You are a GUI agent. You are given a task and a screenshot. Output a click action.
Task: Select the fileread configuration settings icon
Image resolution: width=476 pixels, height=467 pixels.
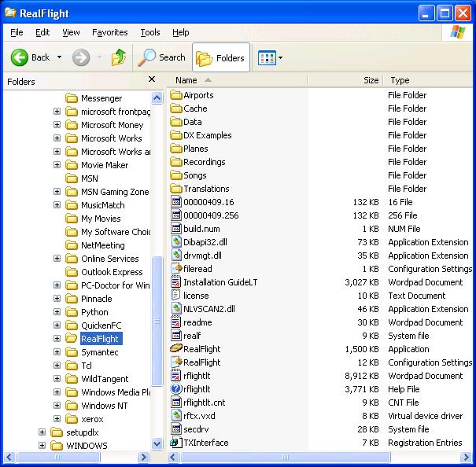176,269
